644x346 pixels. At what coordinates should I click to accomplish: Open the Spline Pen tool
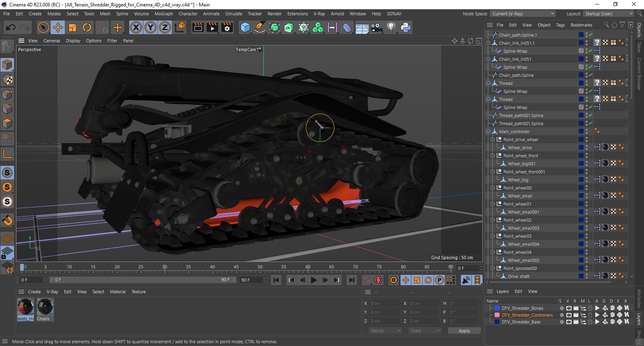260,27
